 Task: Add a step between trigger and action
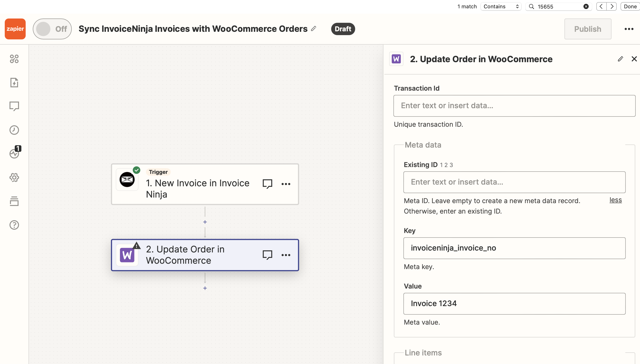[205, 222]
